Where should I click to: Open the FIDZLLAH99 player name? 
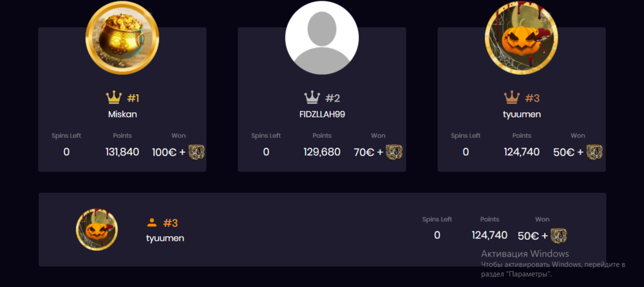(x=322, y=115)
